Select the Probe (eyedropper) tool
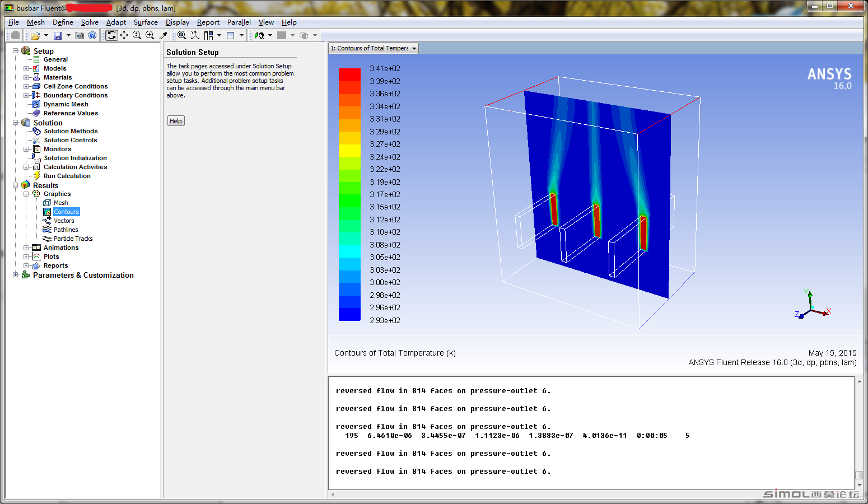This screenshot has height=504, width=868. click(163, 35)
